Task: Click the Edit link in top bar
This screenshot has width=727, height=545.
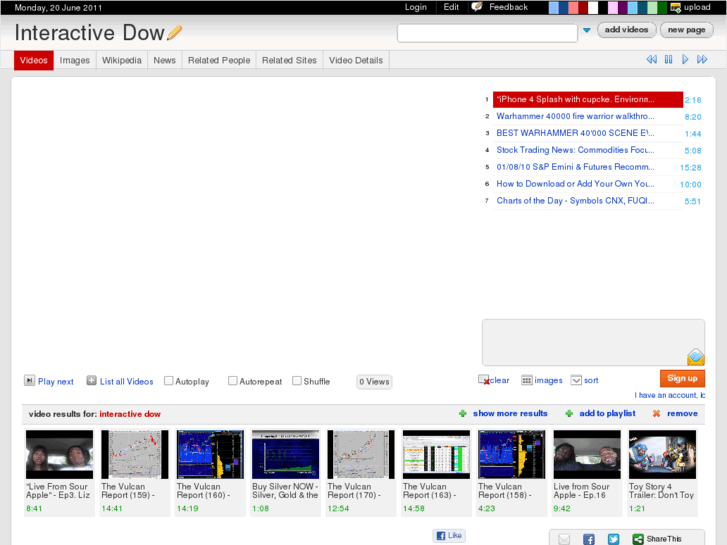Action: point(451,7)
